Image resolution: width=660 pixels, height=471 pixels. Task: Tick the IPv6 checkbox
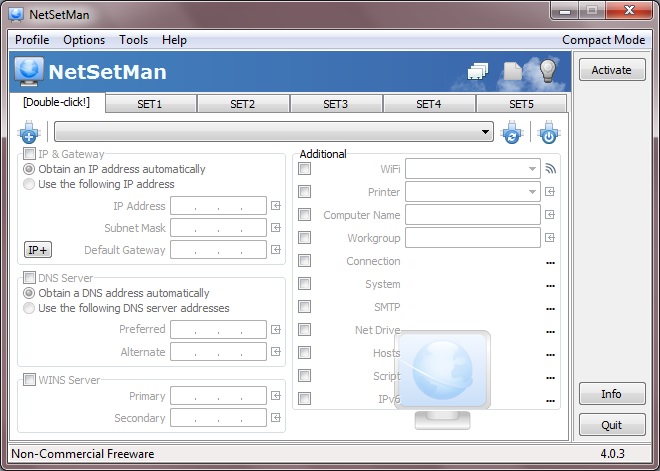(305, 398)
